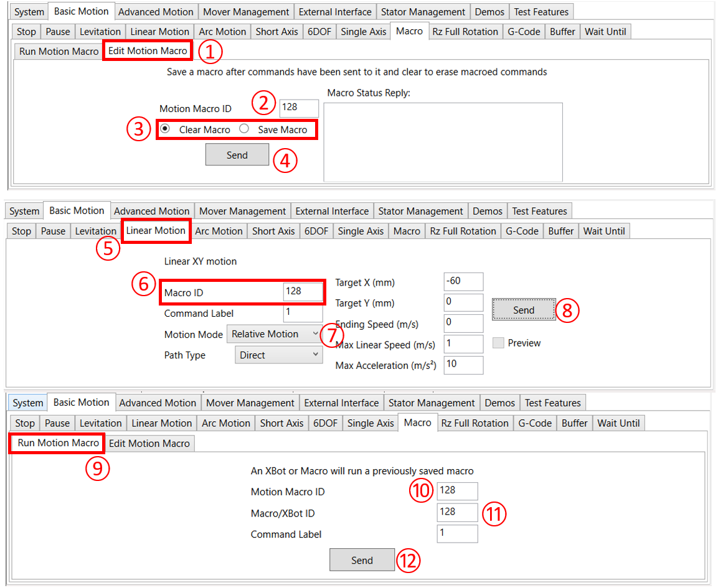Screen dimensions: 718x588
Task: Click the Motion Macro ID field marked 2
Action: click(x=299, y=108)
